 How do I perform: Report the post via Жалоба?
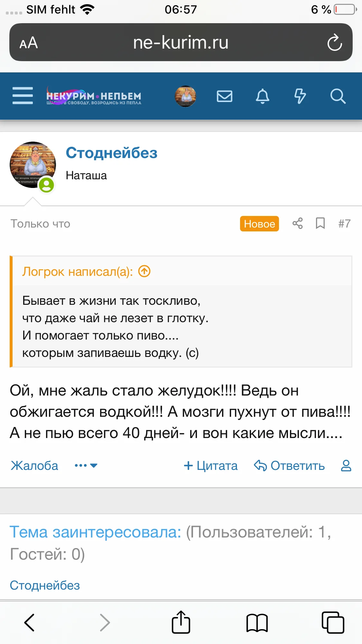tap(34, 466)
